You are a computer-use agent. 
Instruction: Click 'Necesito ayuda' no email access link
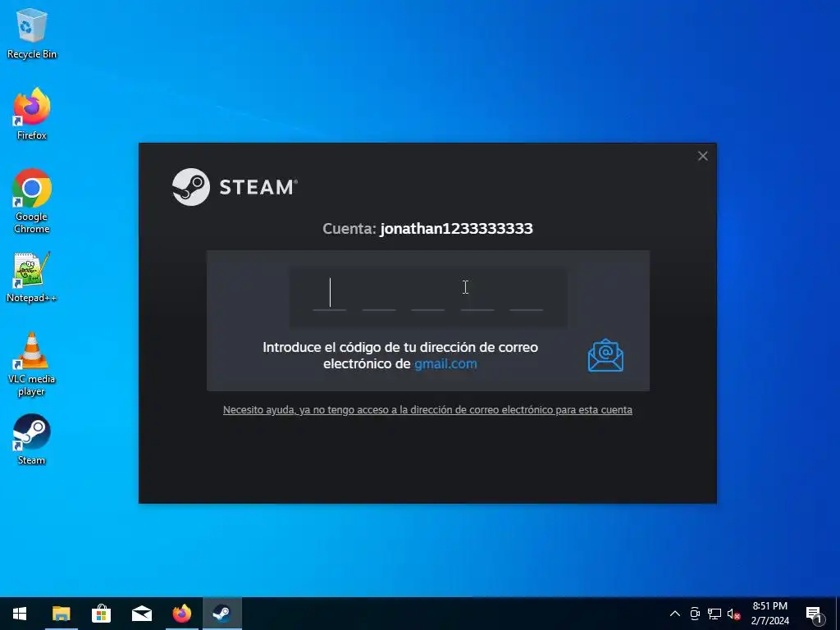[427, 410]
